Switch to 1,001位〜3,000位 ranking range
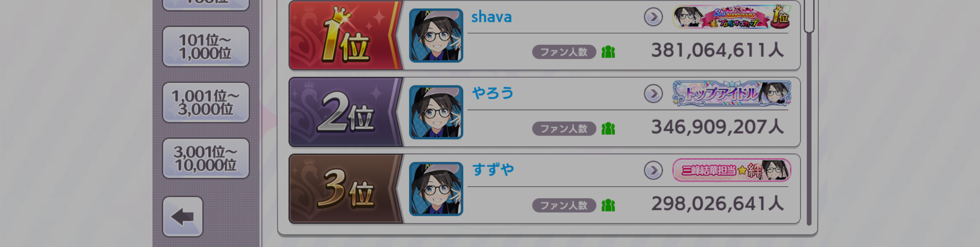Image resolution: width=980 pixels, height=247 pixels. coord(206,102)
